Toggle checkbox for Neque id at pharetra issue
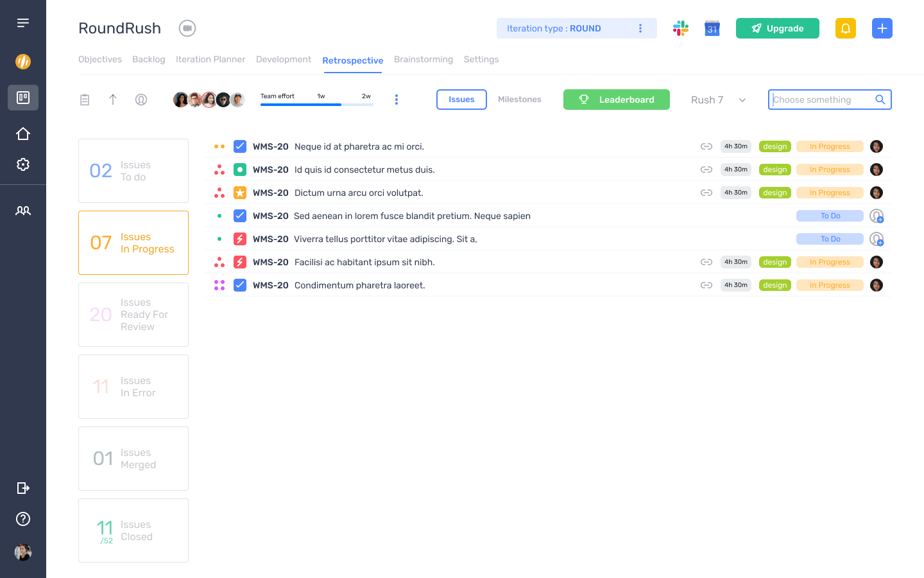924x578 pixels. [240, 146]
